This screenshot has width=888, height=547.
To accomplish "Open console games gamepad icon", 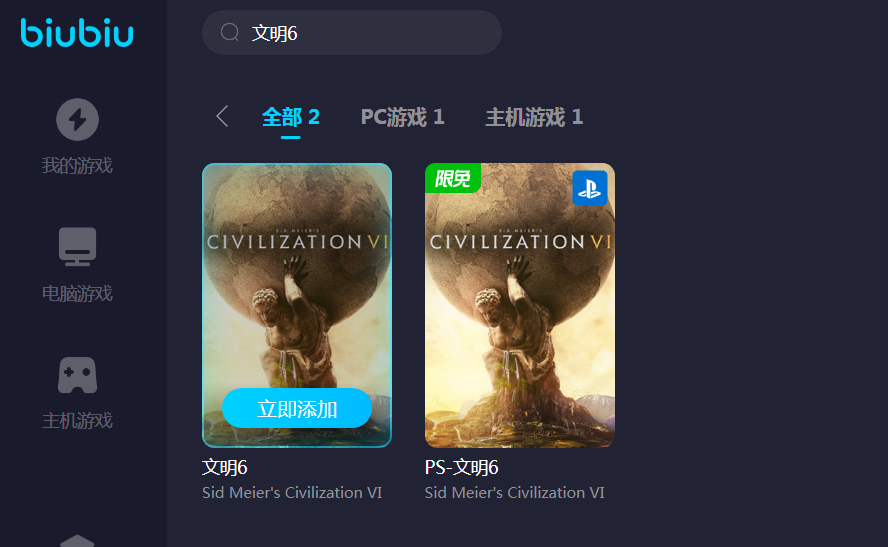I will tap(78, 375).
